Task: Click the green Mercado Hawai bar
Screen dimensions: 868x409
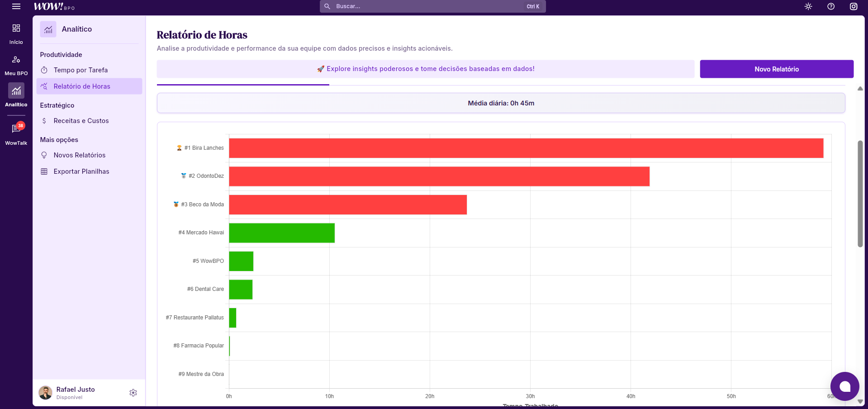Action: point(282,233)
